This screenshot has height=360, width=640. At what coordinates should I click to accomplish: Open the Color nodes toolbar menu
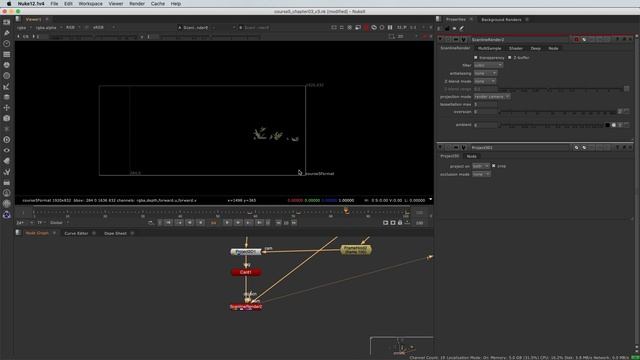click(7, 65)
